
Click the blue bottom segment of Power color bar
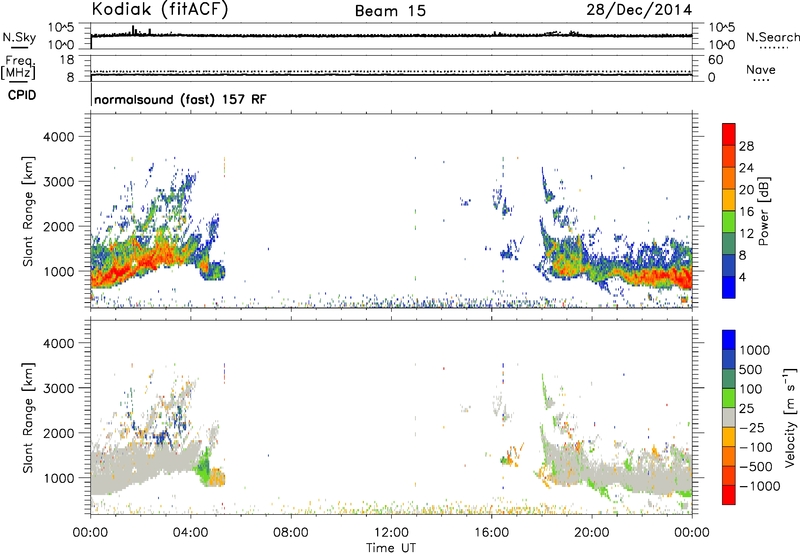coord(729,287)
